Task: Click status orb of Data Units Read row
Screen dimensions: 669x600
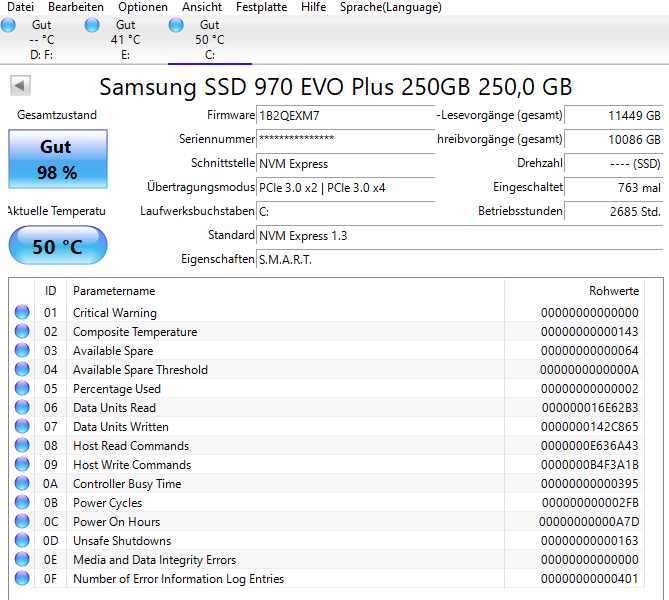Action: click(22, 407)
